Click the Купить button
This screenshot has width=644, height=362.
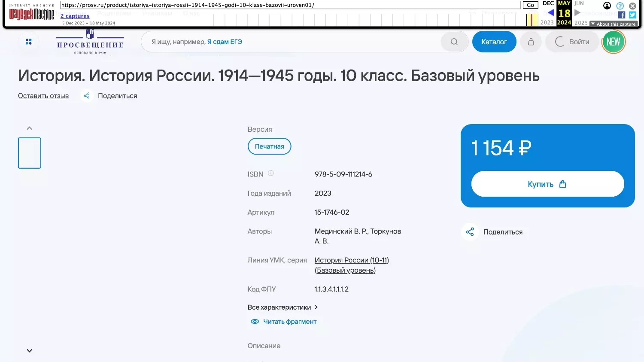click(548, 184)
